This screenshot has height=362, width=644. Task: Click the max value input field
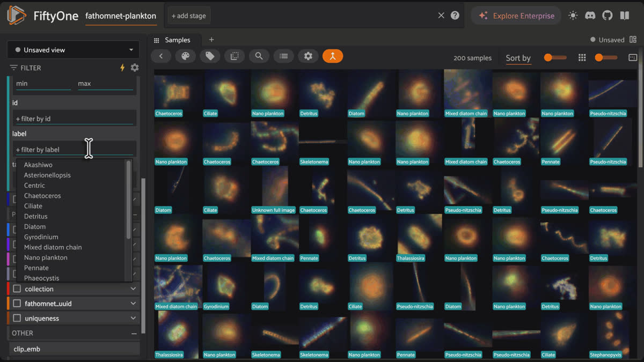[105, 83]
